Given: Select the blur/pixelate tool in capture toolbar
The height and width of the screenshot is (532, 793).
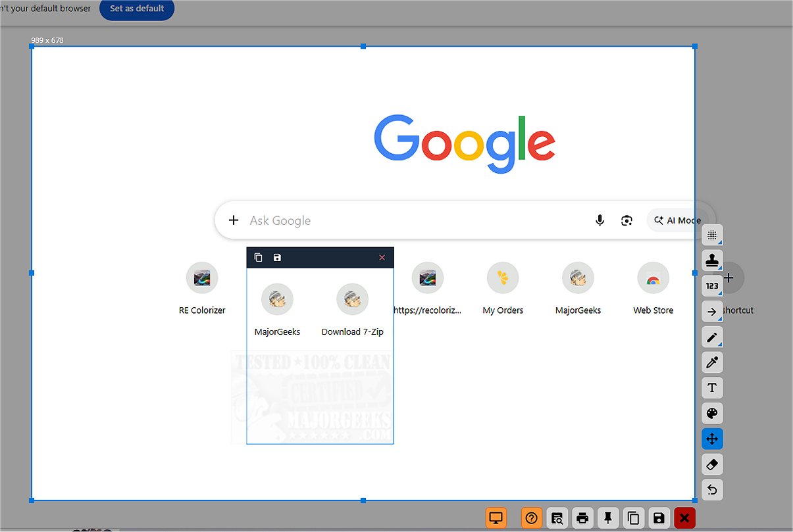Looking at the screenshot, I should pos(712,235).
